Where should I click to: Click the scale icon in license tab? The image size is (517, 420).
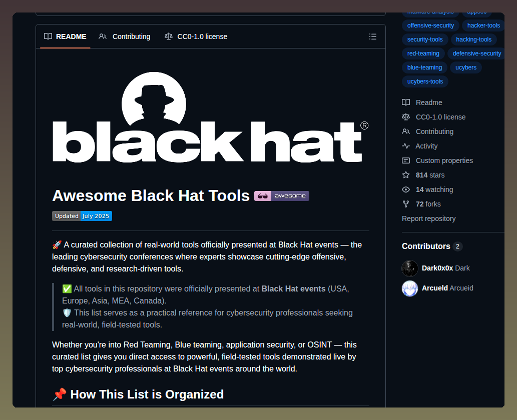[169, 36]
